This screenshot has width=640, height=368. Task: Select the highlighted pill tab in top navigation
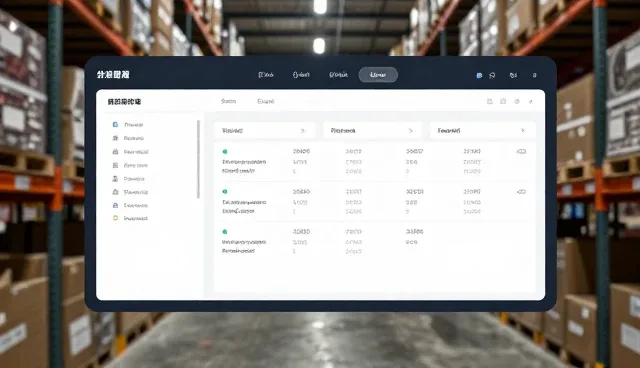pos(378,75)
